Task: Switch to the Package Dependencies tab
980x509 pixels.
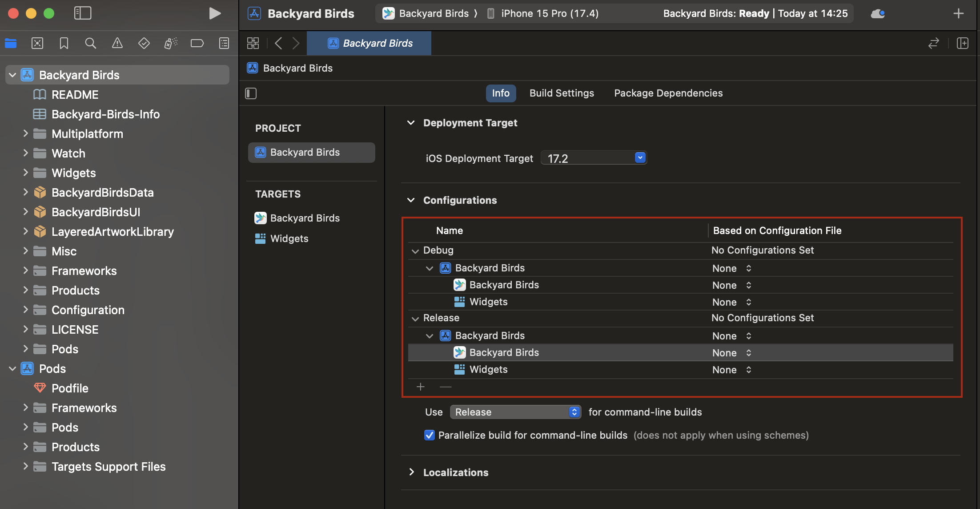Action: click(x=668, y=93)
